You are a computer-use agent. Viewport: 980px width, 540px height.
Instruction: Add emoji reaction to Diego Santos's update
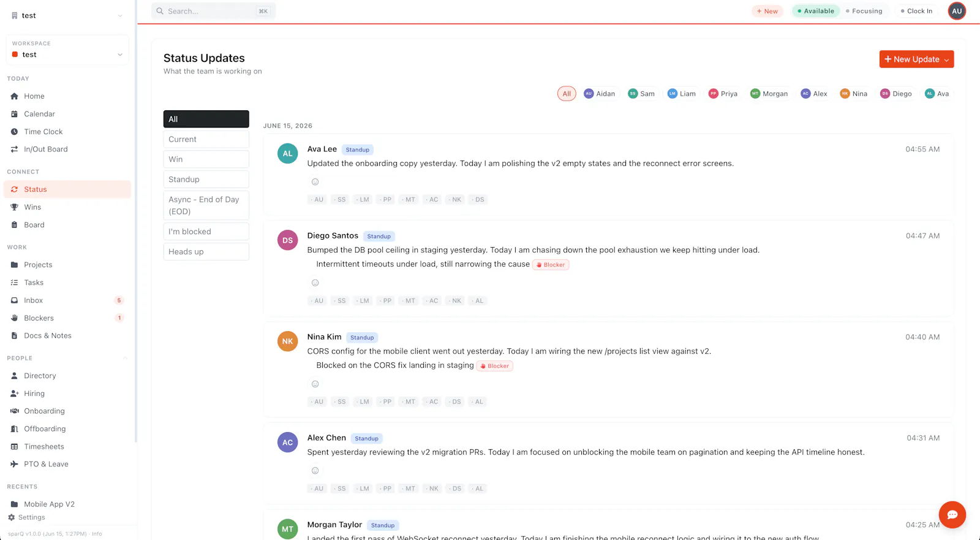pos(315,283)
